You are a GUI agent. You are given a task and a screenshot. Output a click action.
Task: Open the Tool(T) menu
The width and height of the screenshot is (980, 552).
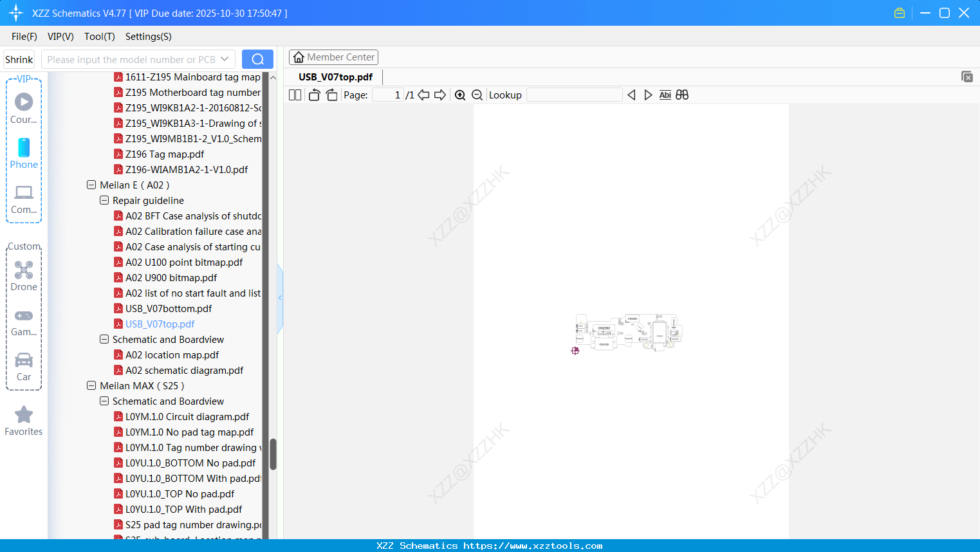pyautogui.click(x=100, y=37)
